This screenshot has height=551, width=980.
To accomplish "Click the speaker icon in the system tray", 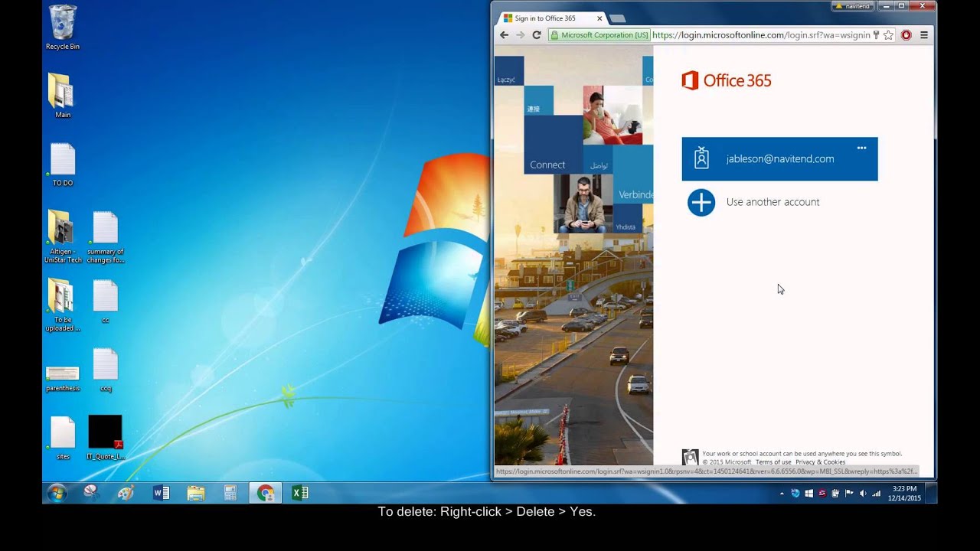I will (x=863, y=493).
